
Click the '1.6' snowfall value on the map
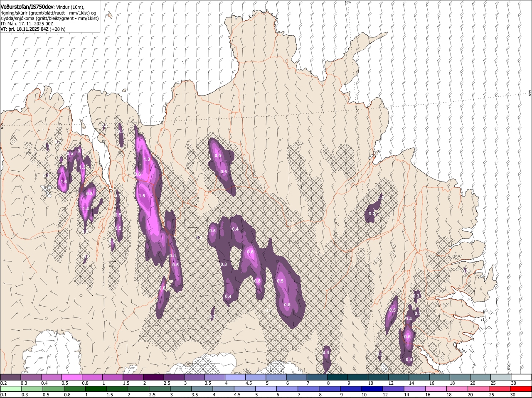pyautogui.click(x=64, y=182)
